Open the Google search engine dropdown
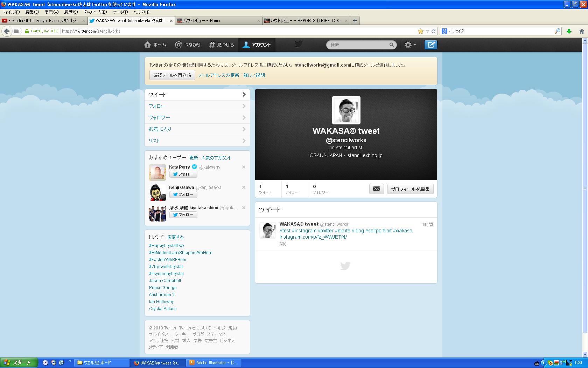The height and width of the screenshot is (368, 588). (446, 31)
